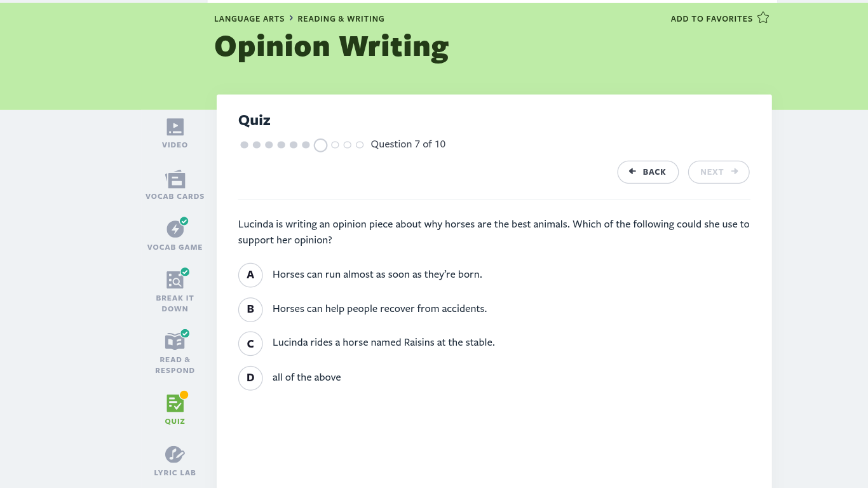This screenshot has height=488, width=868.
Task: Open the Vocab Game lightning icon
Action: pyautogui.click(x=175, y=229)
